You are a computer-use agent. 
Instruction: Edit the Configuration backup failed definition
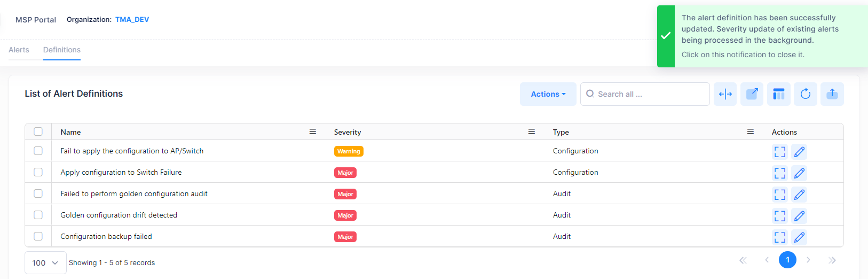click(x=799, y=237)
